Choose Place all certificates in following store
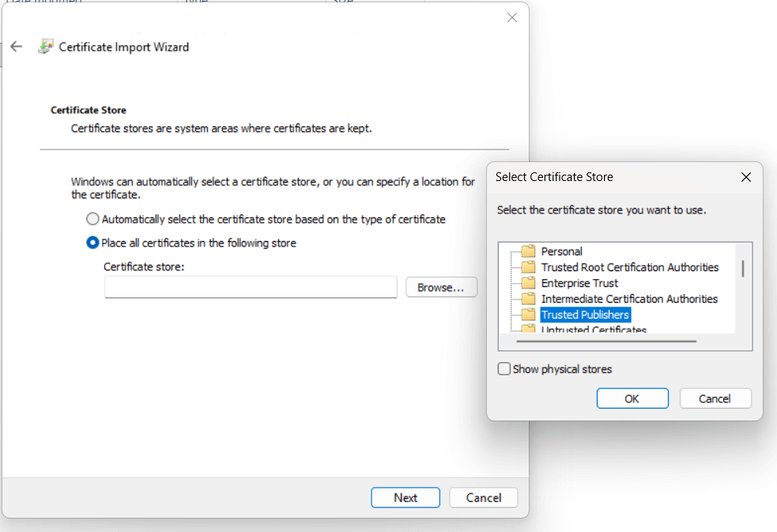This screenshot has width=777, height=532. [92, 243]
